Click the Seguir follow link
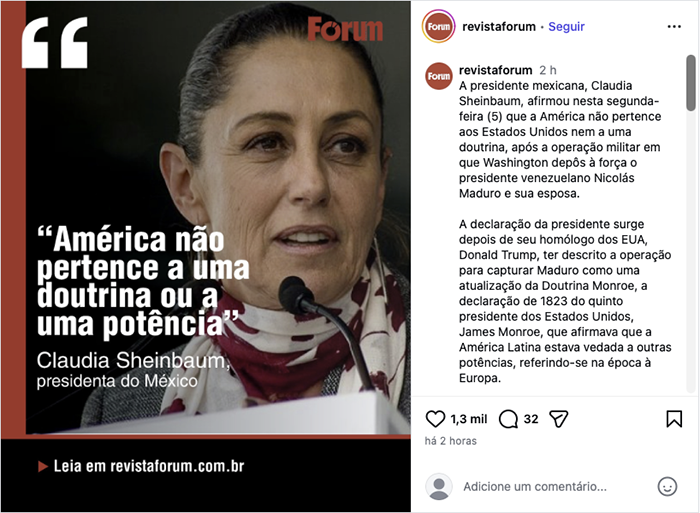 566,27
